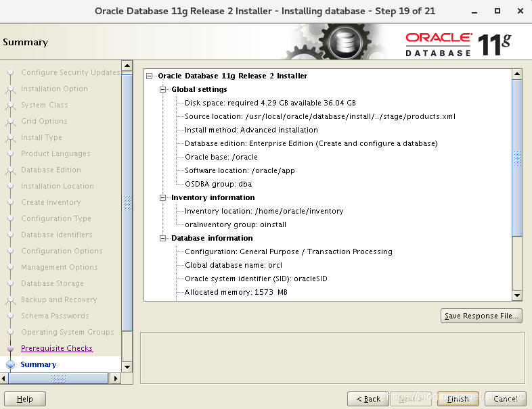The width and height of the screenshot is (532, 409).
Task: Click the Summary step bullet icon
Action: point(11,364)
